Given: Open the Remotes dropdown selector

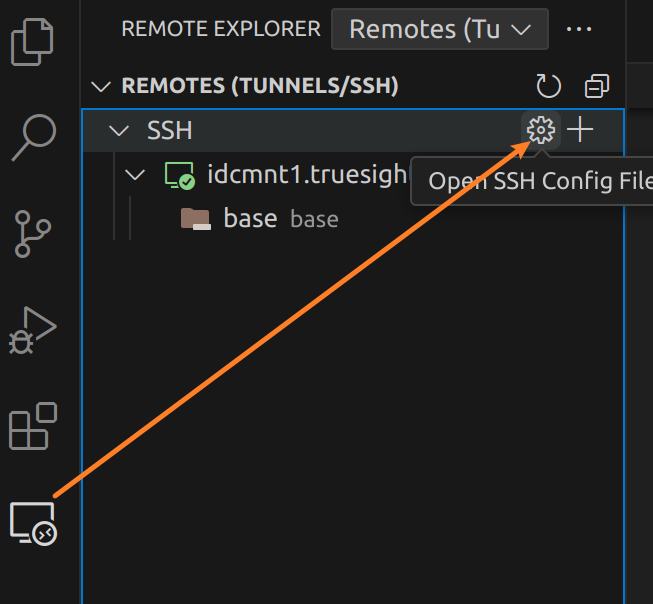Looking at the screenshot, I should [439, 29].
